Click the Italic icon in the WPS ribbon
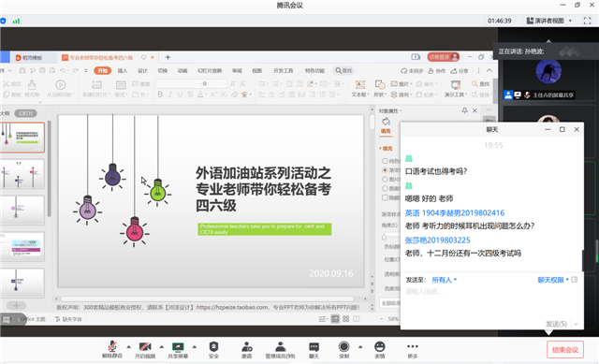This screenshot has width=599, height=364. click(x=170, y=95)
